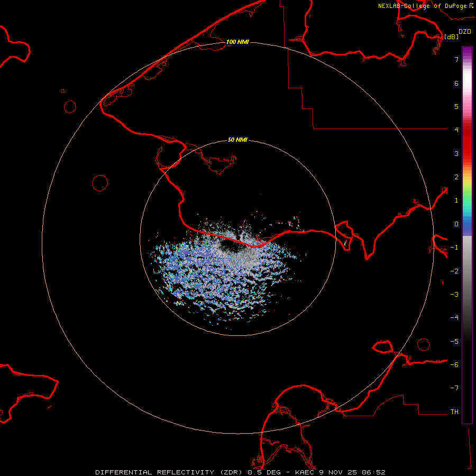Click the 0 value on color scale
This screenshot has width=476, height=476.
[456, 224]
